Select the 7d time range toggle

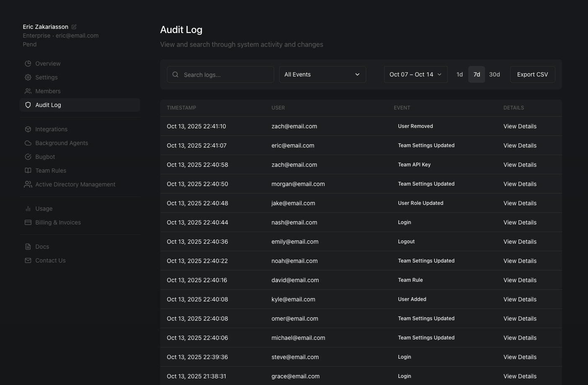coord(476,74)
